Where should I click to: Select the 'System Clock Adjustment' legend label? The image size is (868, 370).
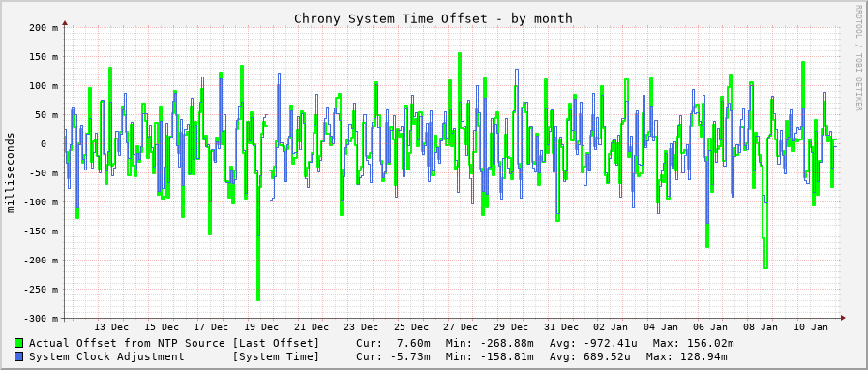click(x=106, y=356)
